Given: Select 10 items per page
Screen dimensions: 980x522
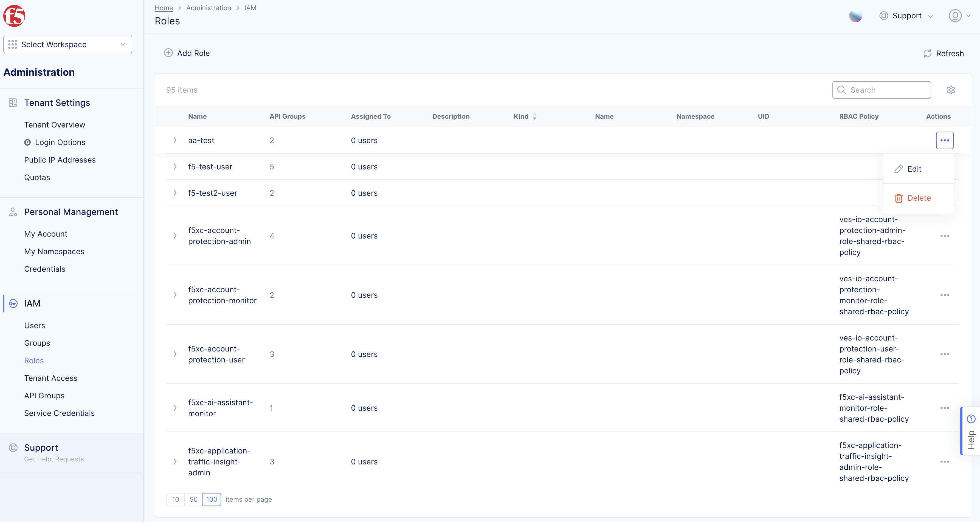Looking at the screenshot, I should [175, 499].
